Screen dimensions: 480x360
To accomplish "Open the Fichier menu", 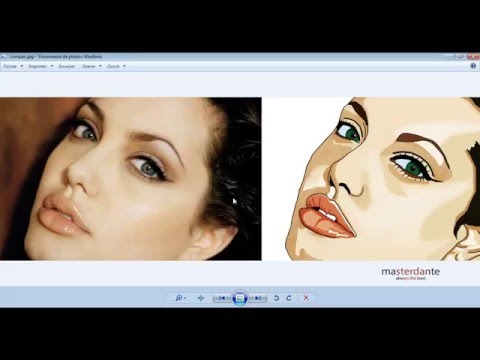I will point(10,66).
